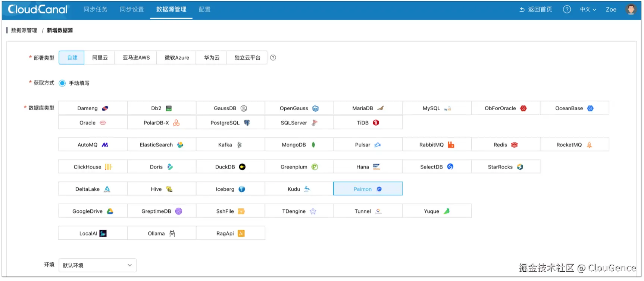Select Hive data source type
Viewport: 644px width, 281px height.
[162, 189]
